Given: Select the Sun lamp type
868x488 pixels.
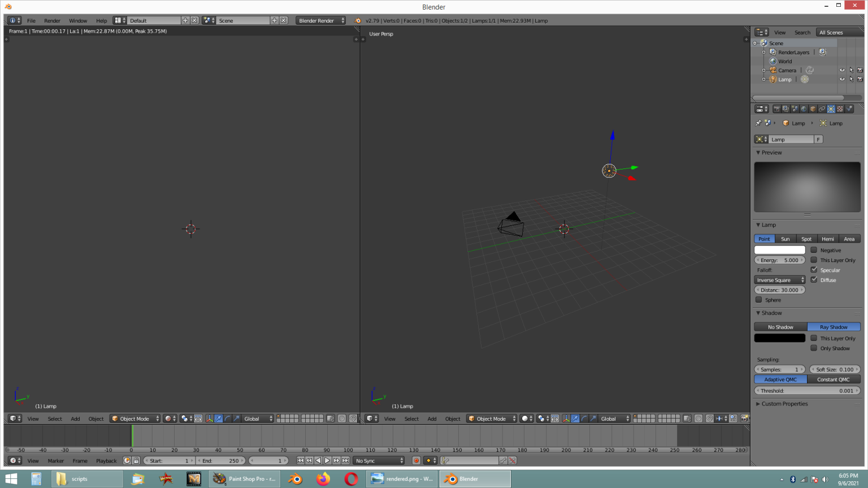Looking at the screenshot, I should tap(785, 239).
